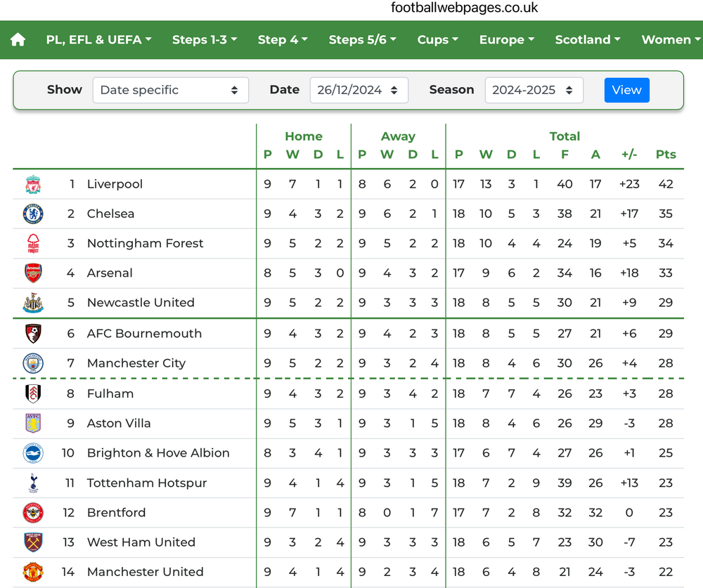The height and width of the screenshot is (588, 703).
Task: Click the Chelsea club crest
Action: 33,214
